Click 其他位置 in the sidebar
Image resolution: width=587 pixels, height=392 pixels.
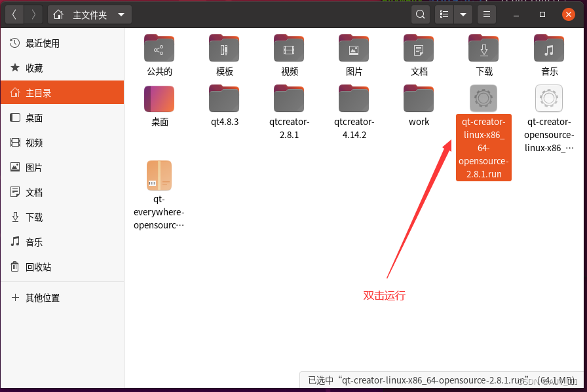click(x=62, y=298)
